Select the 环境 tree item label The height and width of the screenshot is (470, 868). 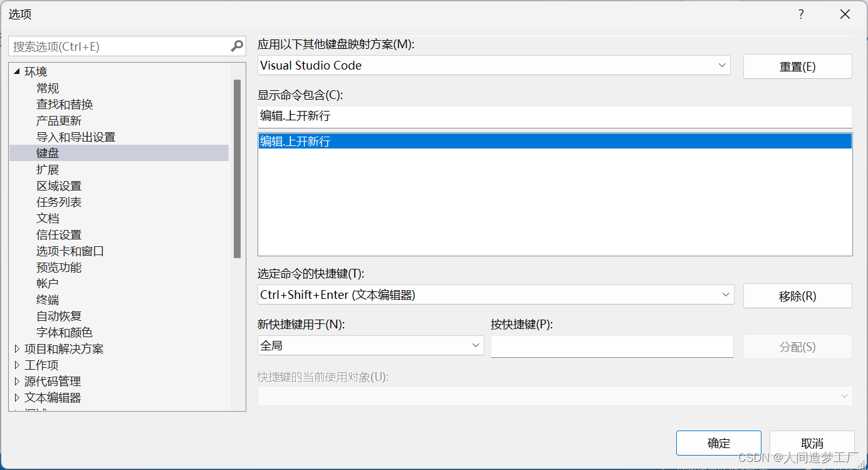pos(36,72)
